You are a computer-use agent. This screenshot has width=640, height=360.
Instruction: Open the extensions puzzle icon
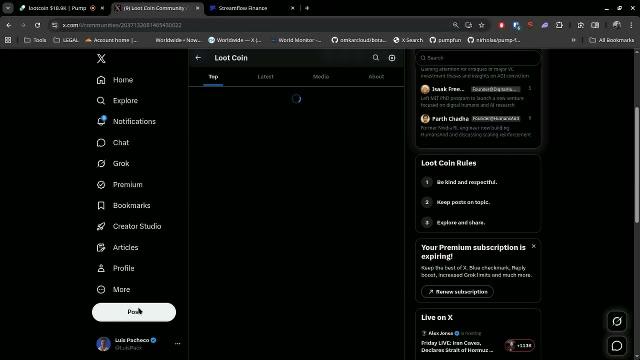click(559, 25)
